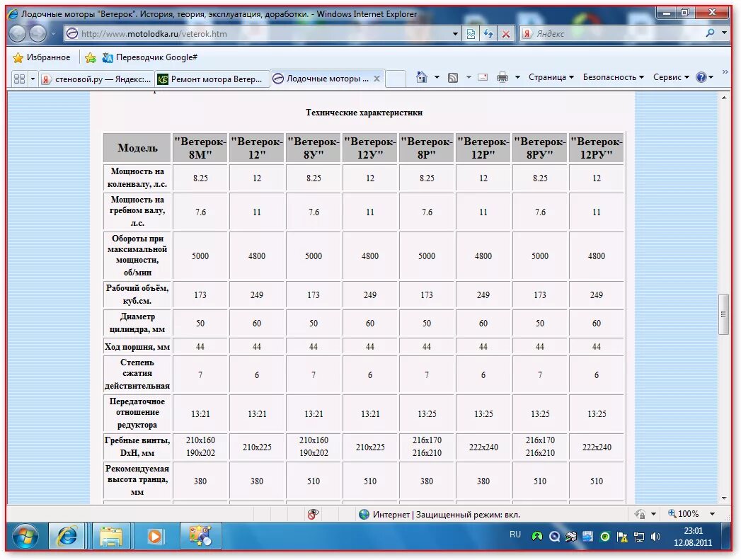Expand the toolbar overflow chevron

point(725,72)
